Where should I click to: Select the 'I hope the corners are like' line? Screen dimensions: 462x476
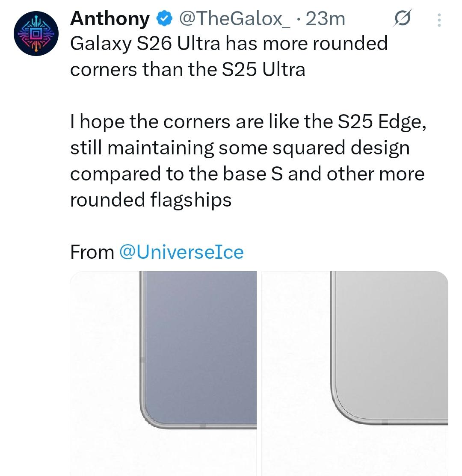pyautogui.click(x=248, y=122)
